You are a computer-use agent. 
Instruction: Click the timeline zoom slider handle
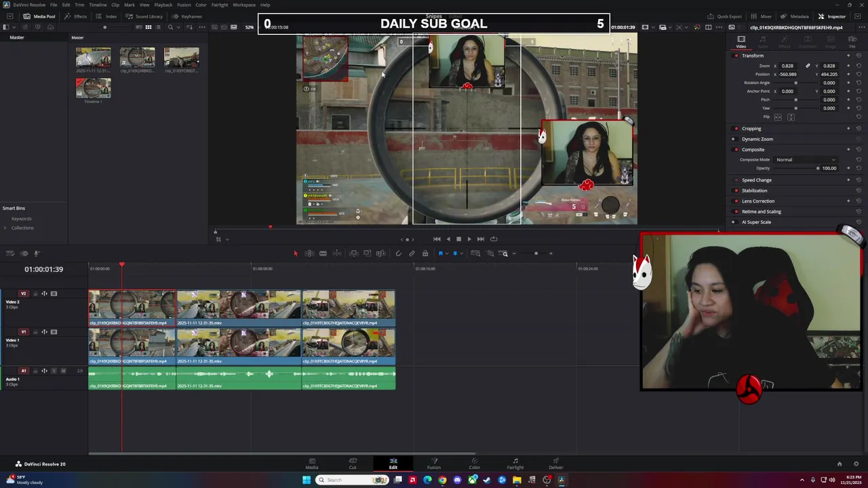click(536, 253)
